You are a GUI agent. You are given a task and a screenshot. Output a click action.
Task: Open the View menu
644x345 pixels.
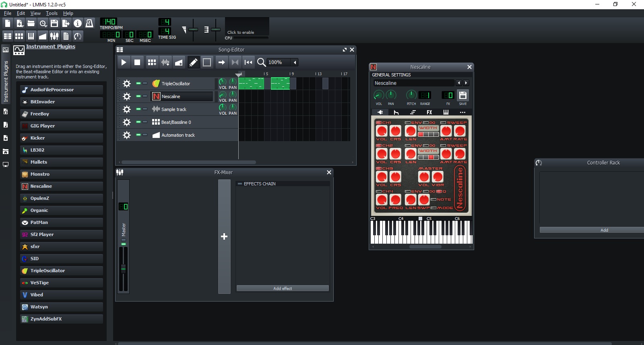[x=35, y=13]
